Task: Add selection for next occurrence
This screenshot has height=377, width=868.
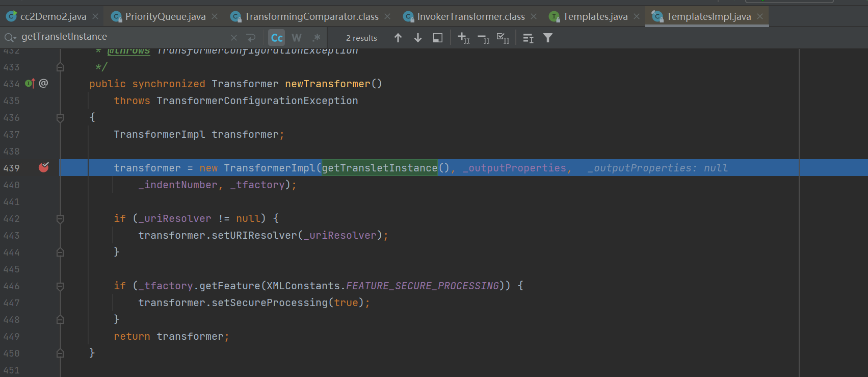Action: click(464, 38)
